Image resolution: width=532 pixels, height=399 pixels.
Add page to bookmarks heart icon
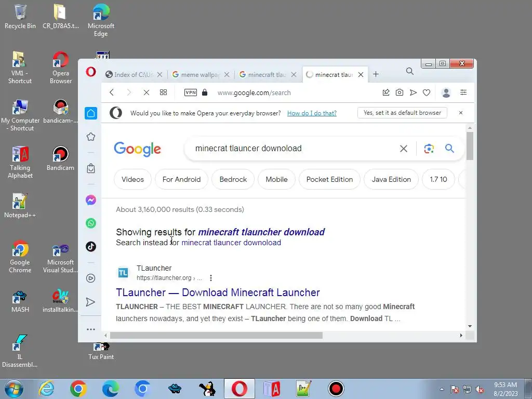[x=427, y=92]
